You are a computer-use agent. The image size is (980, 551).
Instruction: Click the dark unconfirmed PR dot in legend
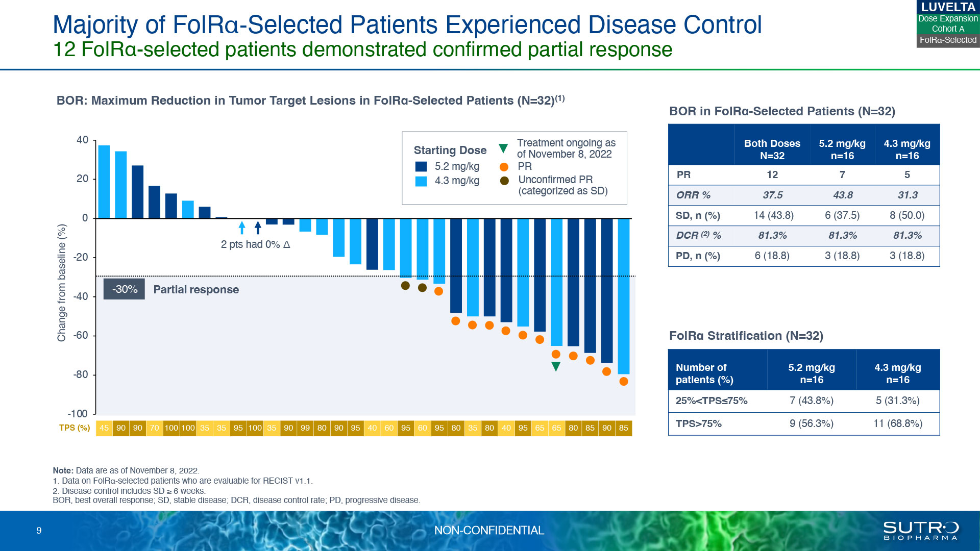504,181
